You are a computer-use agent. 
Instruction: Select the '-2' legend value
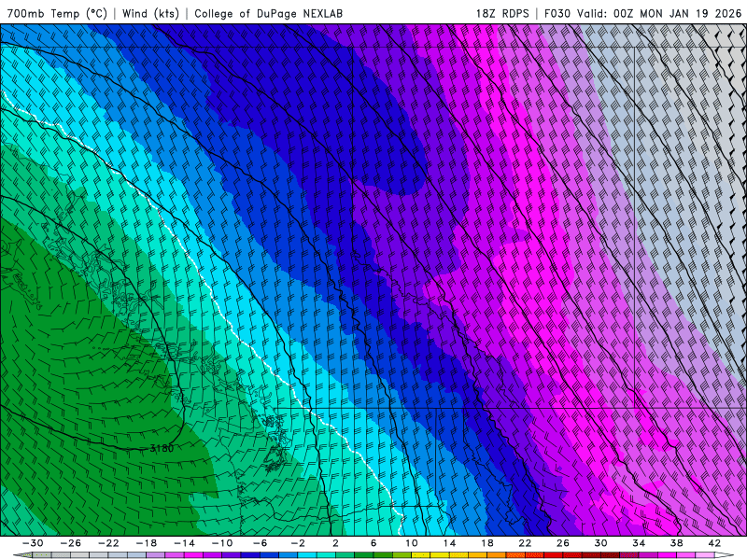tap(298, 543)
